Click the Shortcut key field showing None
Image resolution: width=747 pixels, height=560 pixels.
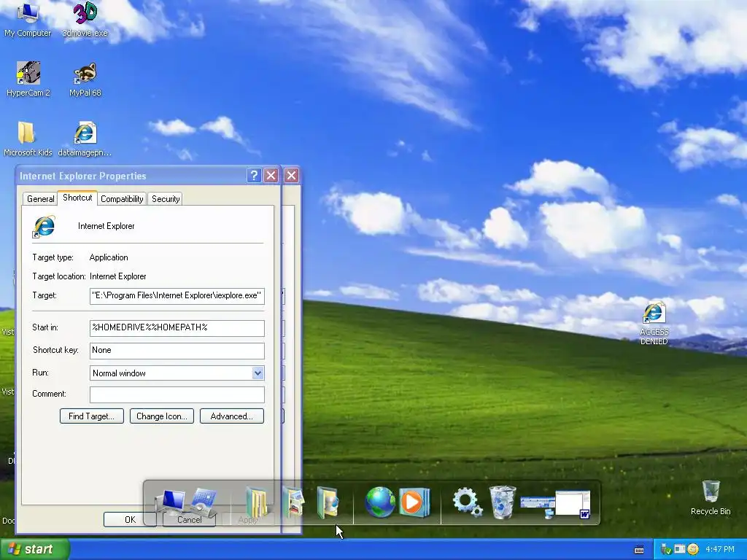tap(177, 351)
